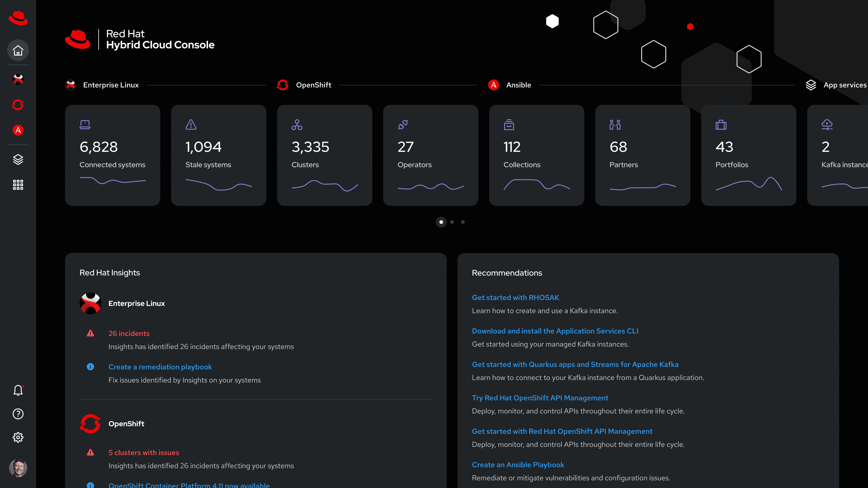Screen dimensions: 868x488
Task: Select the second carousel page dot
Action: (x=452, y=222)
